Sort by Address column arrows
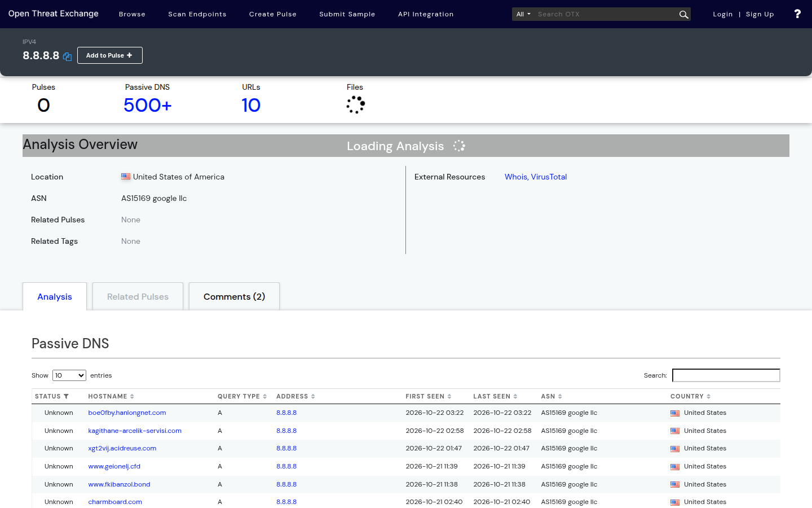Screen dimensions: 812x508 point(313,396)
